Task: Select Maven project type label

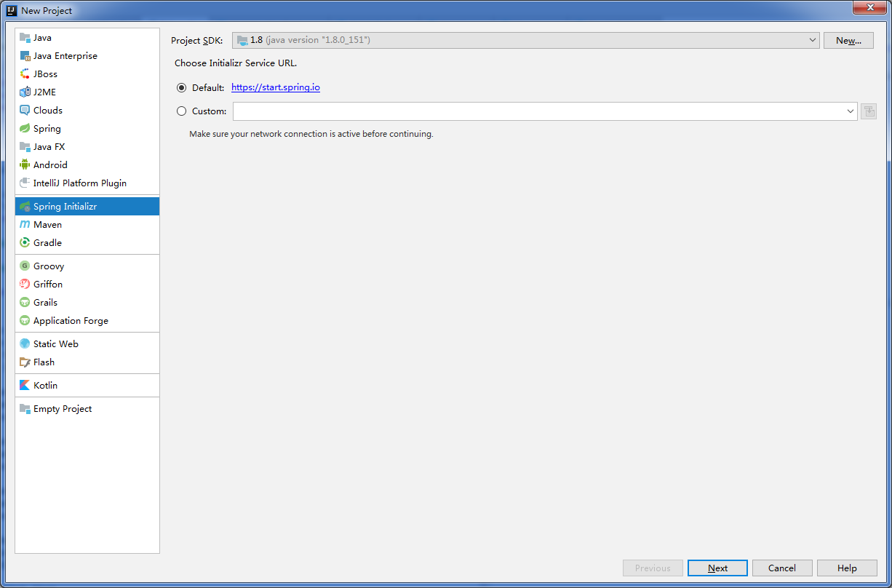Action: tap(48, 225)
